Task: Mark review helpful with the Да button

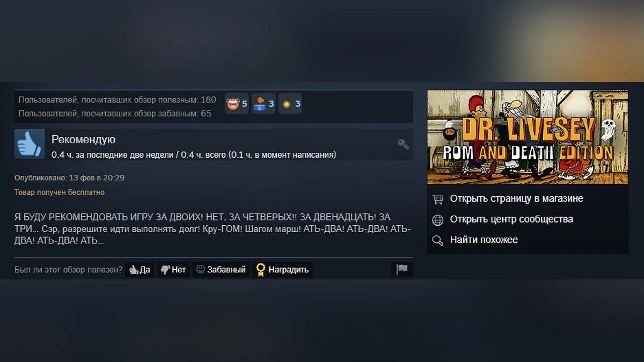Action: coord(140,270)
